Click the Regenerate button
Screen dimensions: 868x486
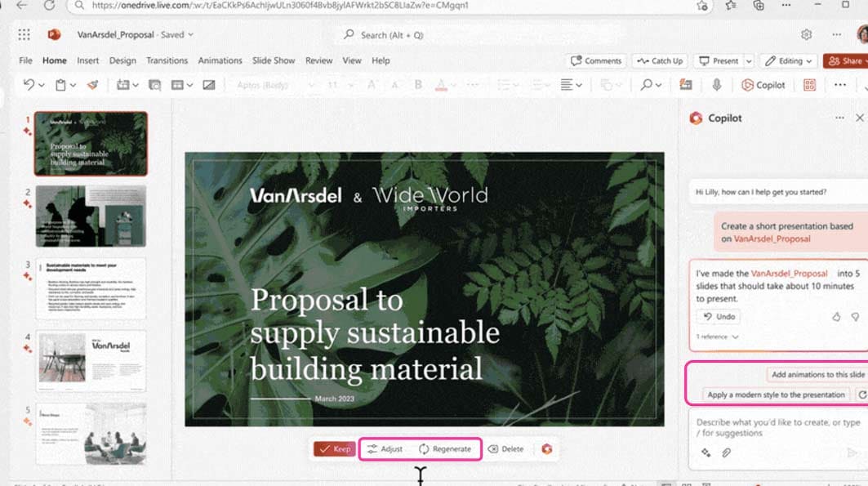(445, 449)
